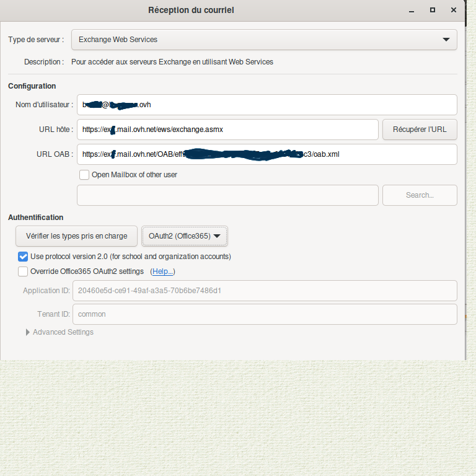This screenshot has height=476, width=476.
Task: Open the Help... link
Action: click(x=163, y=271)
